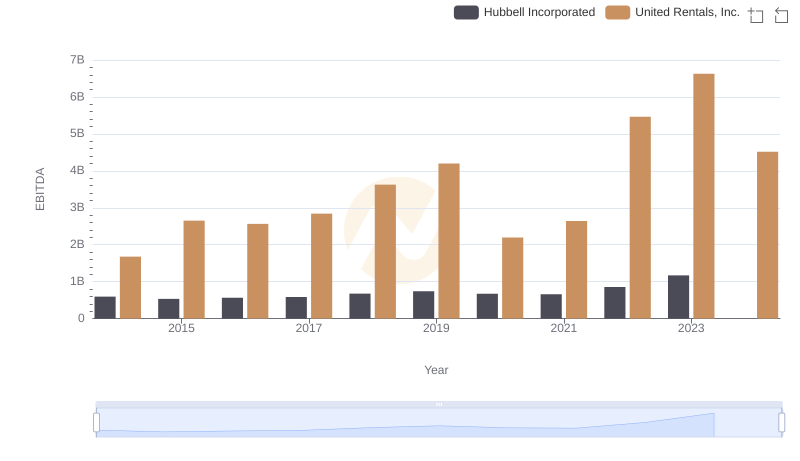Image resolution: width=800 pixels, height=461 pixels.
Task: Select United Rentals 2017 bar
Action: coord(321,266)
